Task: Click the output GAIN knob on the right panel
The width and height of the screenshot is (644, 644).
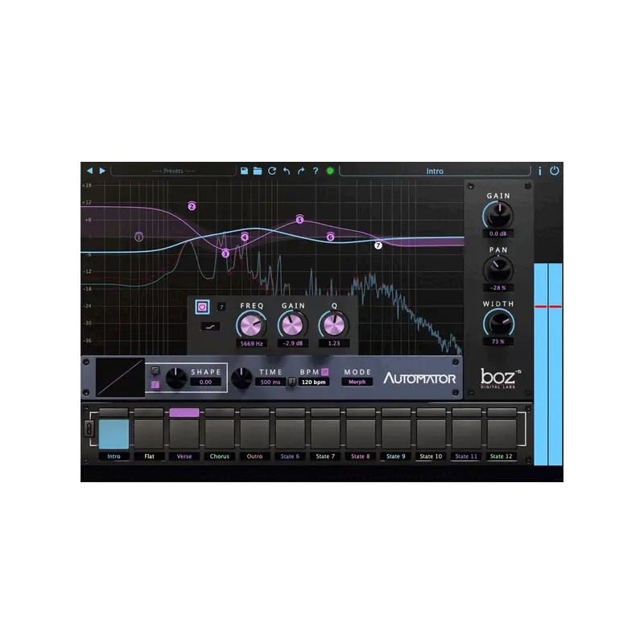Action: [498, 215]
